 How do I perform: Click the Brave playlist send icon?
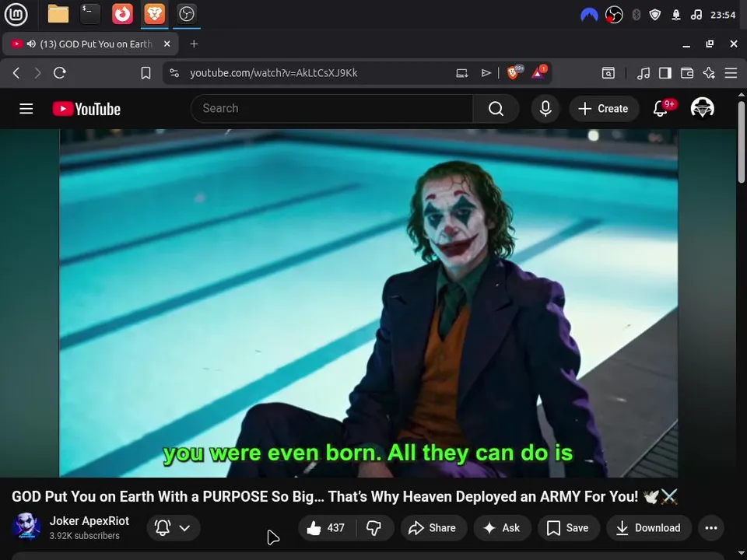[486, 73]
